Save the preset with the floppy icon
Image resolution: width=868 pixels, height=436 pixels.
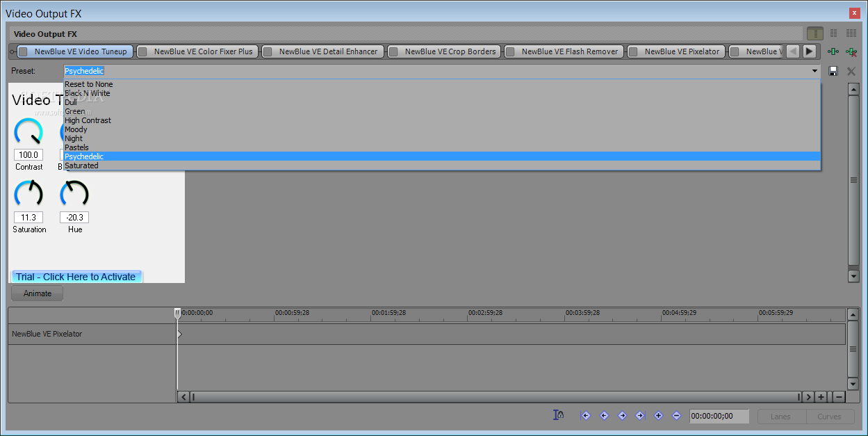833,71
